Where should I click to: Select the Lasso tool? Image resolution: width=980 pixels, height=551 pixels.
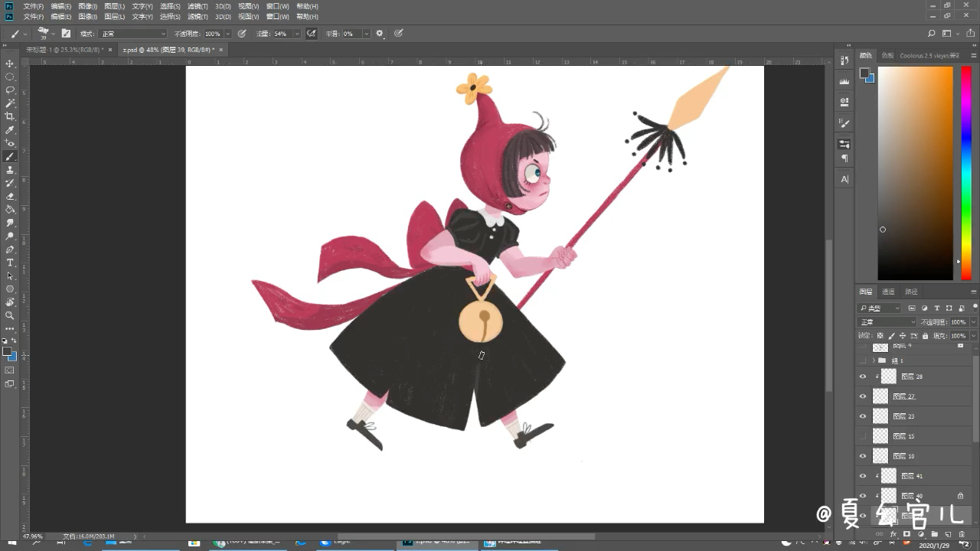coord(10,90)
